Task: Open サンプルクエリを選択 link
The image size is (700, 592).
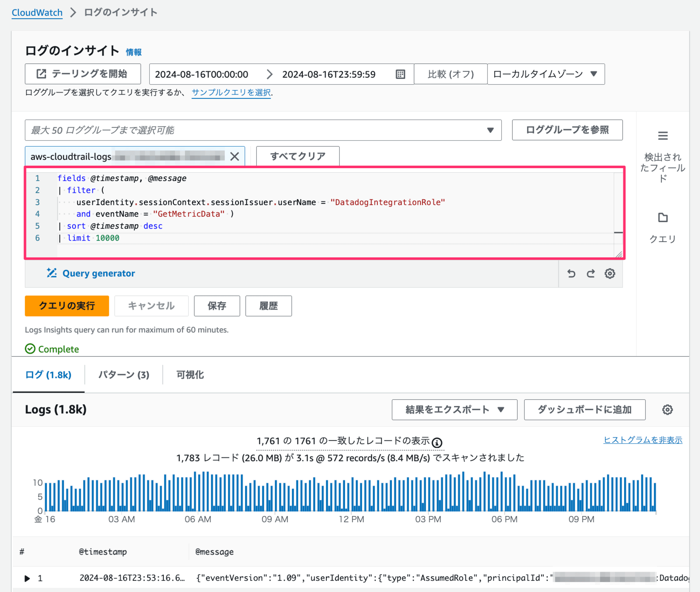Action: [231, 92]
